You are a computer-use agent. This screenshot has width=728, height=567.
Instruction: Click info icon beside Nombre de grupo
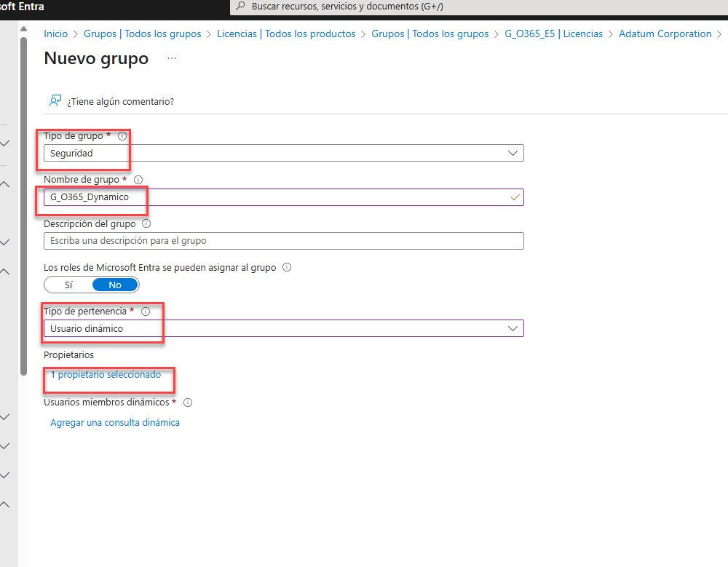pos(138,180)
